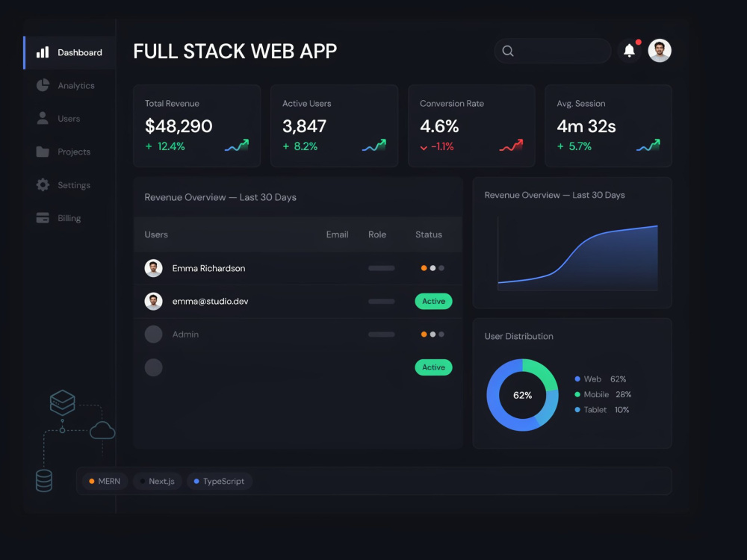Select the $48,290 revenue value
The height and width of the screenshot is (560, 747).
click(x=179, y=126)
